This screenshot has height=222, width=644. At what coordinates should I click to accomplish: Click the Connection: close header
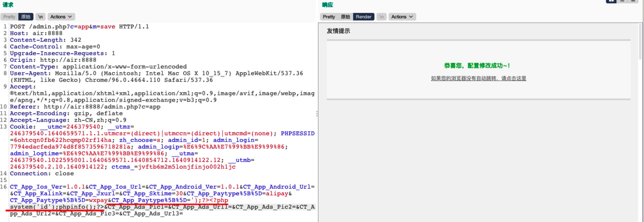(x=42, y=173)
